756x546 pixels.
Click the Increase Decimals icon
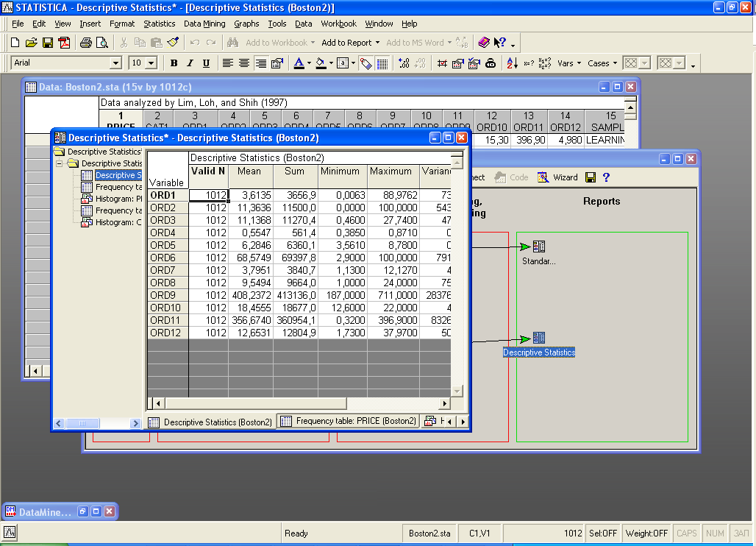404,63
